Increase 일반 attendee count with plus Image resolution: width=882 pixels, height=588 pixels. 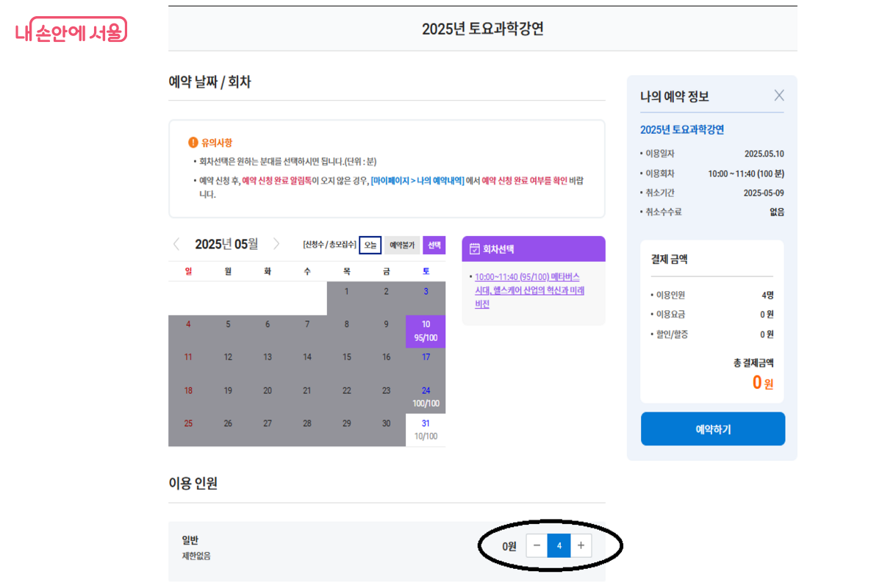581,545
